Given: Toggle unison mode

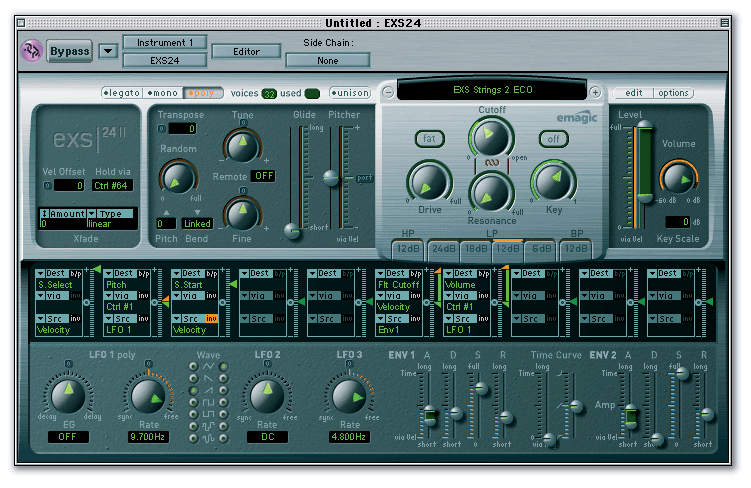Looking at the screenshot, I should pyautogui.click(x=351, y=93).
